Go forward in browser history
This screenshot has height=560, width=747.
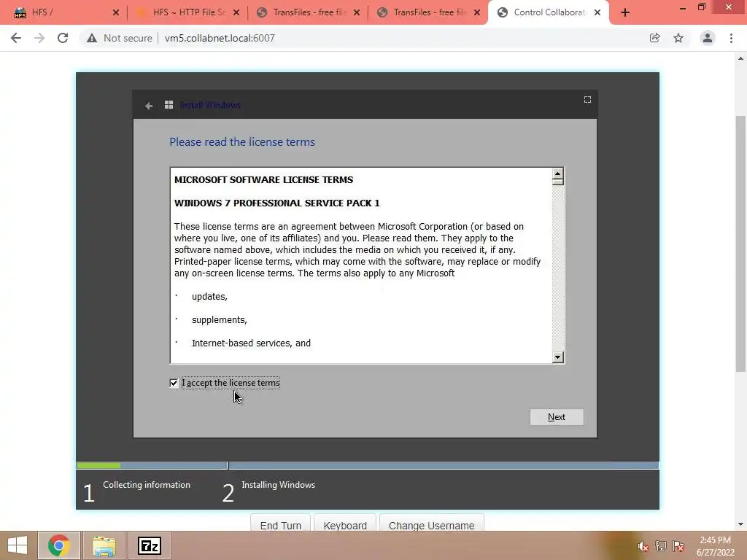[x=39, y=38]
